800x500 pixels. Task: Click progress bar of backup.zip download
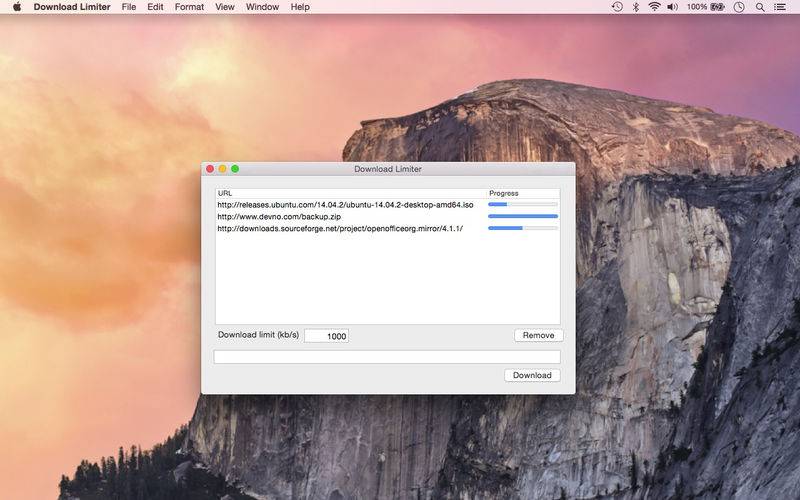pyautogui.click(x=522, y=216)
